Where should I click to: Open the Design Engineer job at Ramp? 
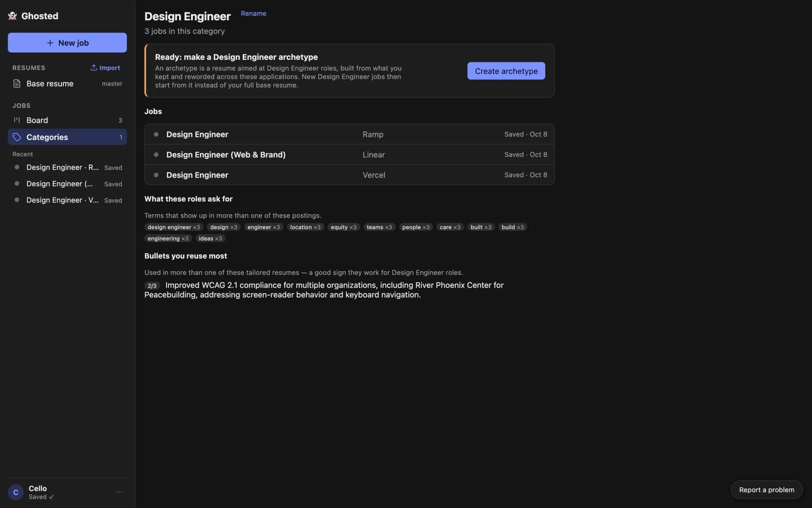click(349, 134)
